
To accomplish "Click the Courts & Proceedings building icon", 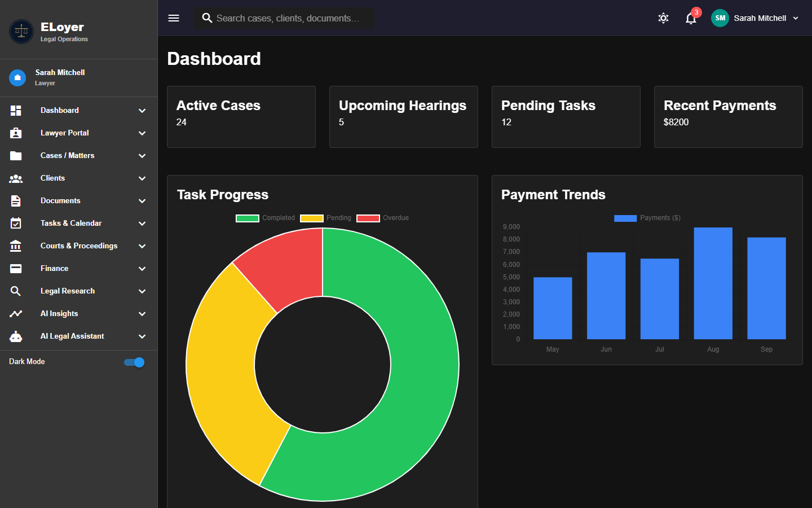I will 16,246.
